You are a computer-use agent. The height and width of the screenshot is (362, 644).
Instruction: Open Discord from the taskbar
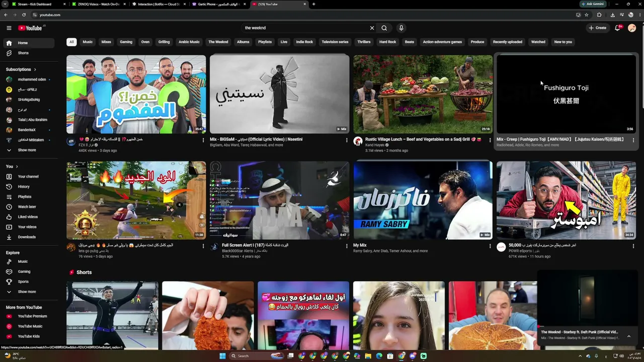click(x=413, y=356)
